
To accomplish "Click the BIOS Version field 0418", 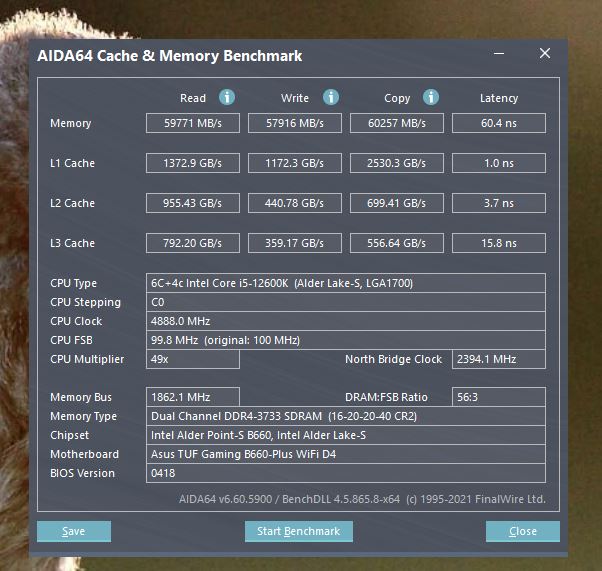I will 346,473.
